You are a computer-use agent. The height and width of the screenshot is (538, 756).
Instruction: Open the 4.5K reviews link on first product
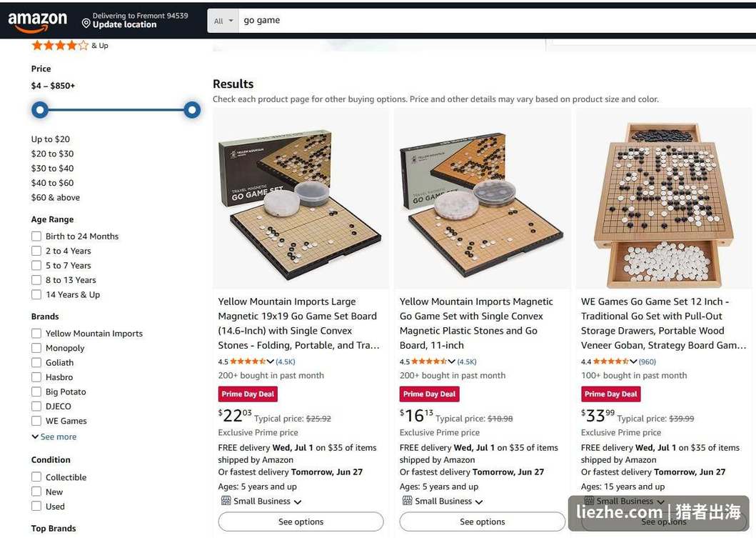click(x=286, y=362)
